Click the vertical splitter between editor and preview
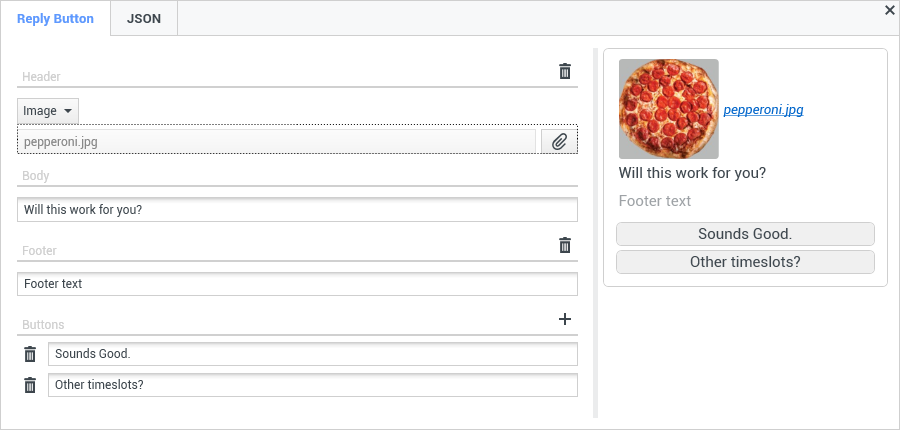 596,230
